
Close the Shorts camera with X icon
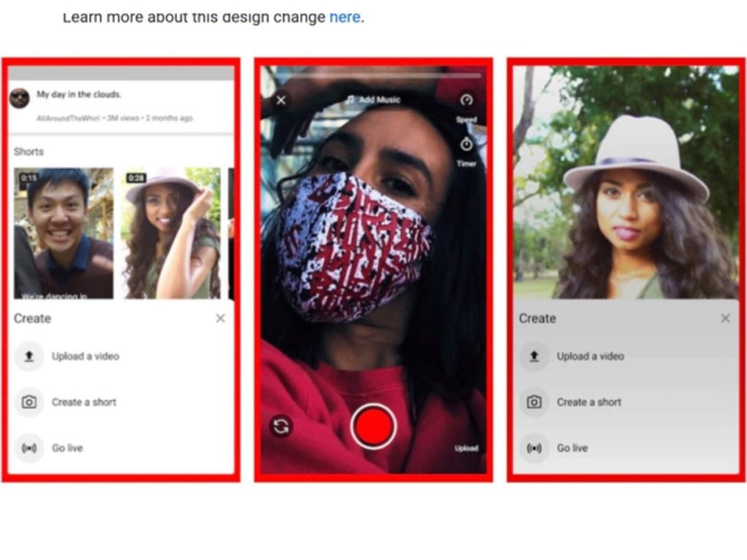point(281,101)
